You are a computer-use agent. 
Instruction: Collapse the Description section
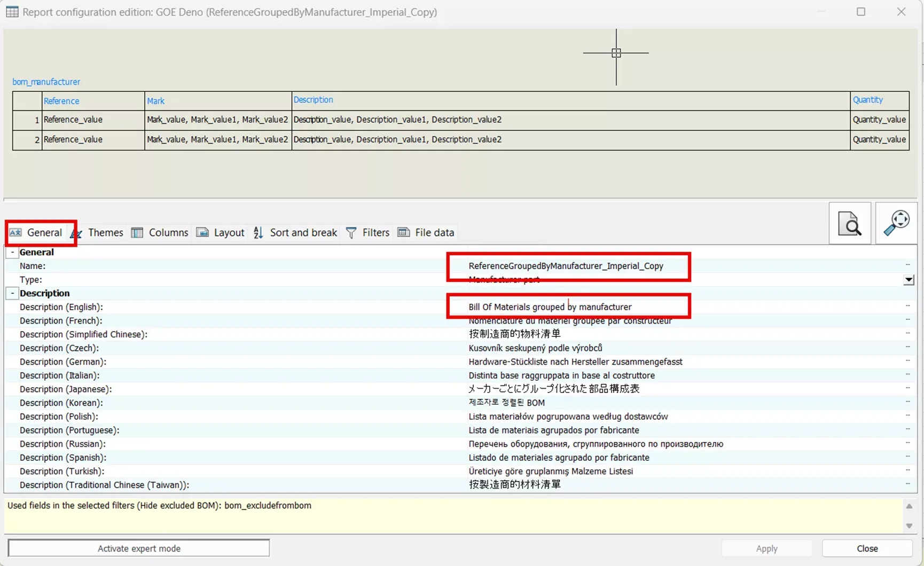[x=12, y=293]
